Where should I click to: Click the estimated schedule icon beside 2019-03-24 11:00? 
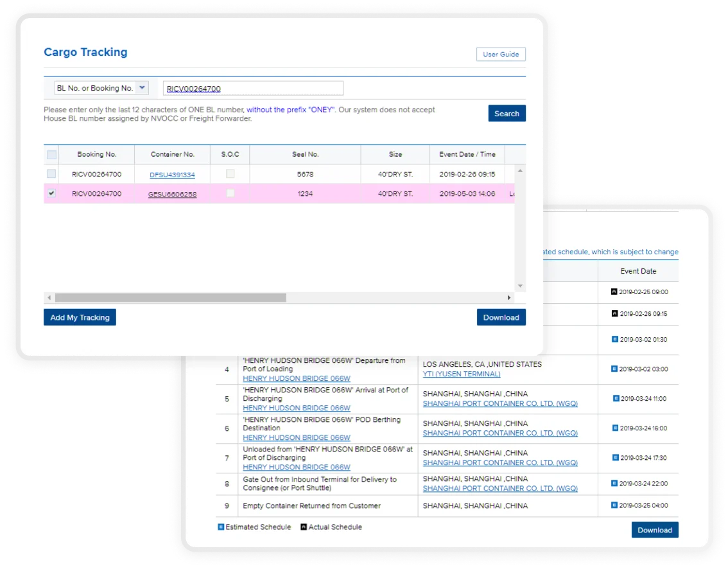point(615,398)
